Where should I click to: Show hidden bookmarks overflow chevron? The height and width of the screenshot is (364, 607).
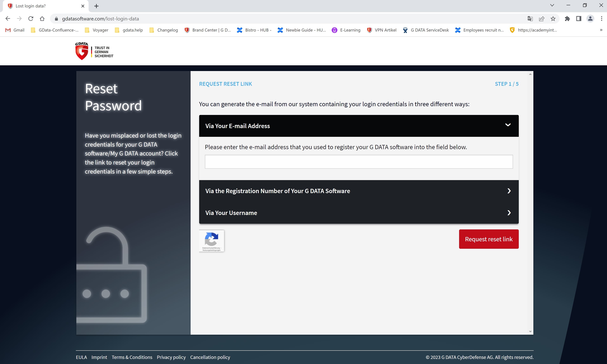click(601, 30)
